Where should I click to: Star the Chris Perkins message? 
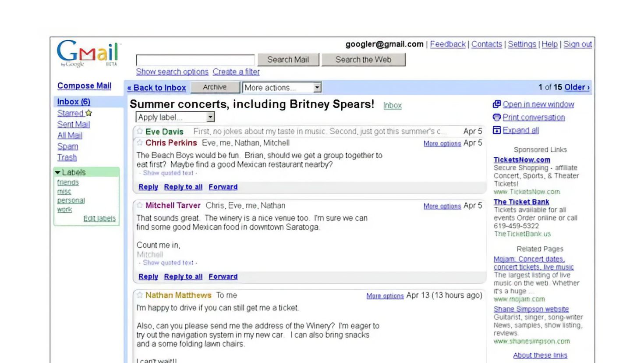140,142
